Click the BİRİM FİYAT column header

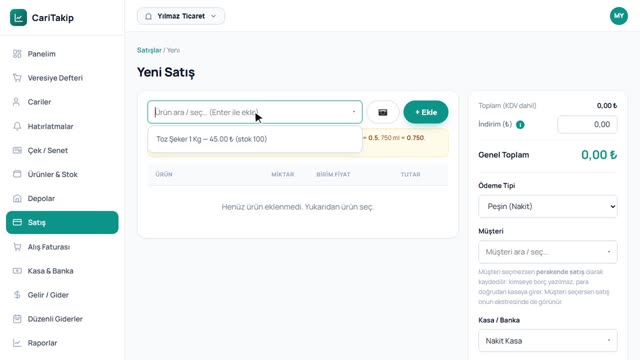coord(333,174)
